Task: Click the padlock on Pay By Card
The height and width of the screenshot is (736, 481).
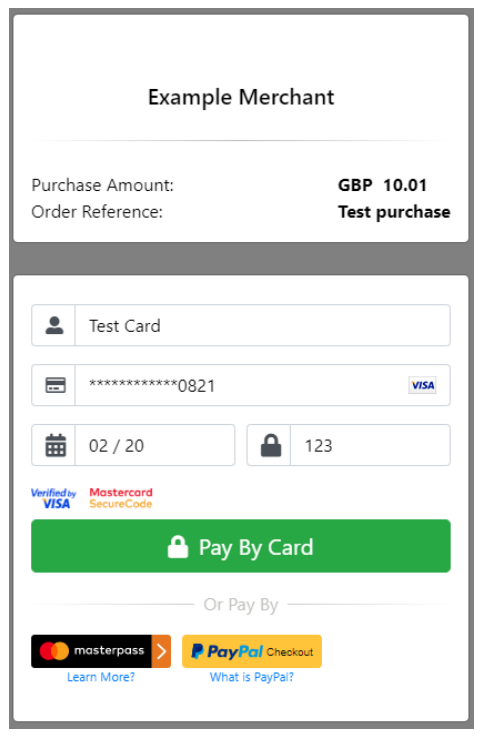Action: (178, 547)
